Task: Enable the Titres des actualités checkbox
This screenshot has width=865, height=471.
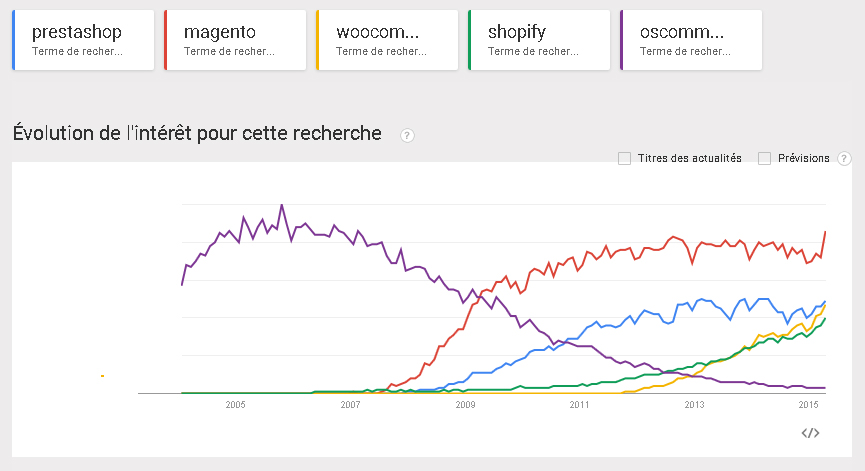Action: pyautogui.click(x=625, y=158)
